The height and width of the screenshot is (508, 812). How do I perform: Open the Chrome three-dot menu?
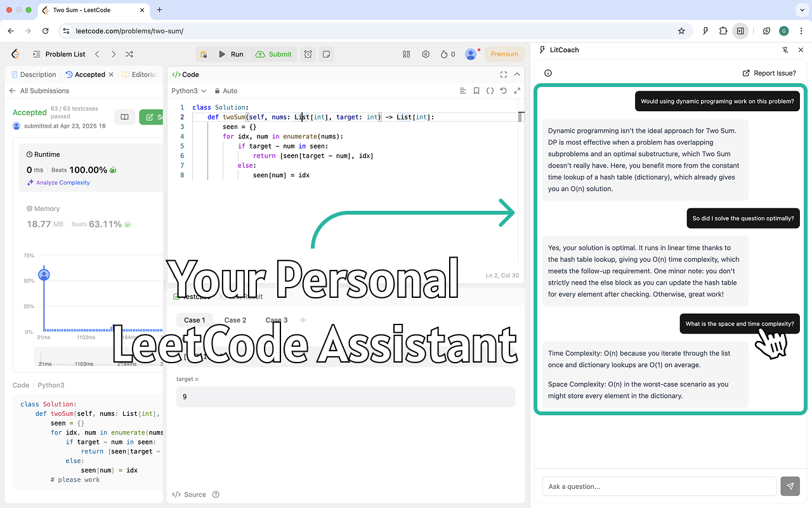(x=801, y=30)
